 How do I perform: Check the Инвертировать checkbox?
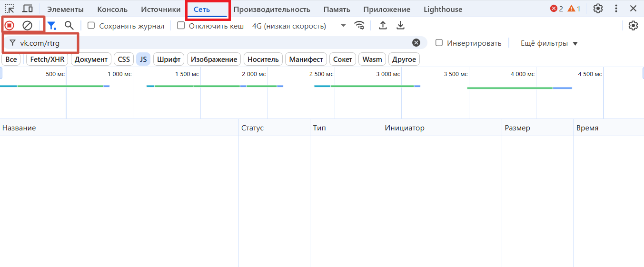[x=439, y=43]
